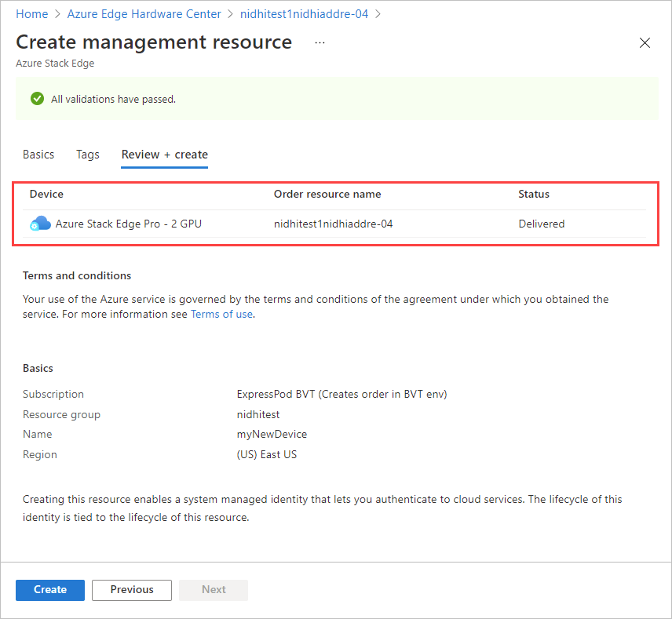Image resolution: width=672 pixels, height=619 pixels.
Task: Select the ExpressPod BVT subscription value
Action: (341, 394)
